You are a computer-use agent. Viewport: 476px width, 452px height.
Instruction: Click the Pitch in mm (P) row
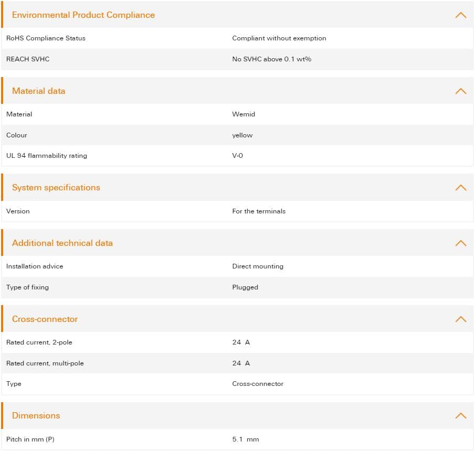(x=237, y=439)
